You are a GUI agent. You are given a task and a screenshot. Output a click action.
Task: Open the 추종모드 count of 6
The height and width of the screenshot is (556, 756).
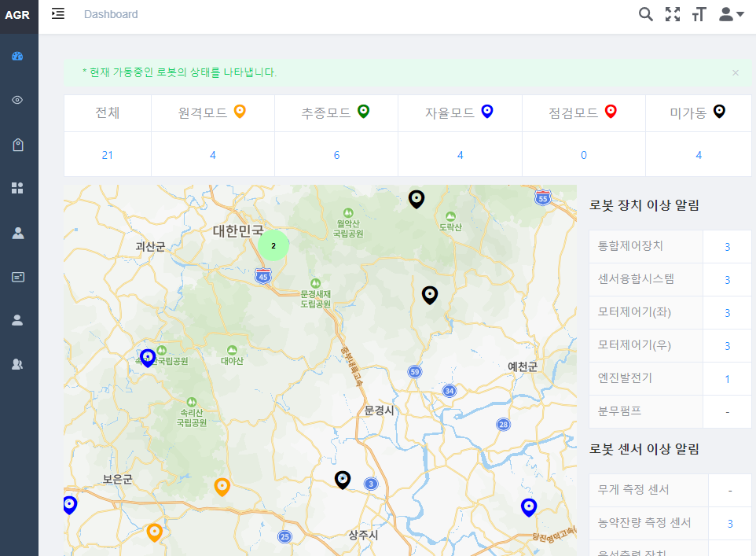pyautogui.click(x=336, y=155)
